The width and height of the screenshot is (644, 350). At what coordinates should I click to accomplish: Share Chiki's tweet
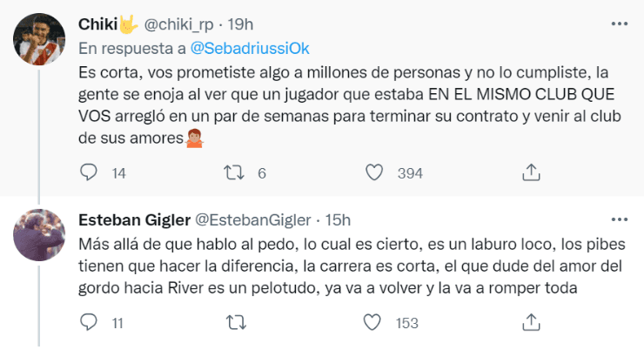point(530,172)
